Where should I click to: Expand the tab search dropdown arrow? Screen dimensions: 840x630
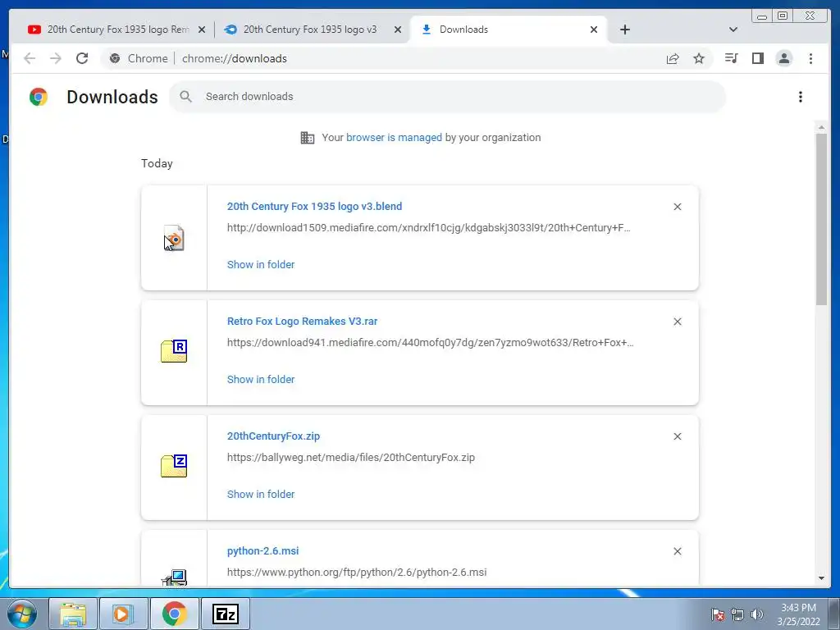733,30
